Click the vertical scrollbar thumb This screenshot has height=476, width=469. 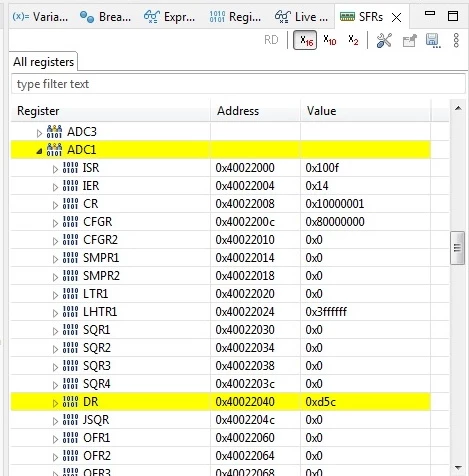pos(458,248)
